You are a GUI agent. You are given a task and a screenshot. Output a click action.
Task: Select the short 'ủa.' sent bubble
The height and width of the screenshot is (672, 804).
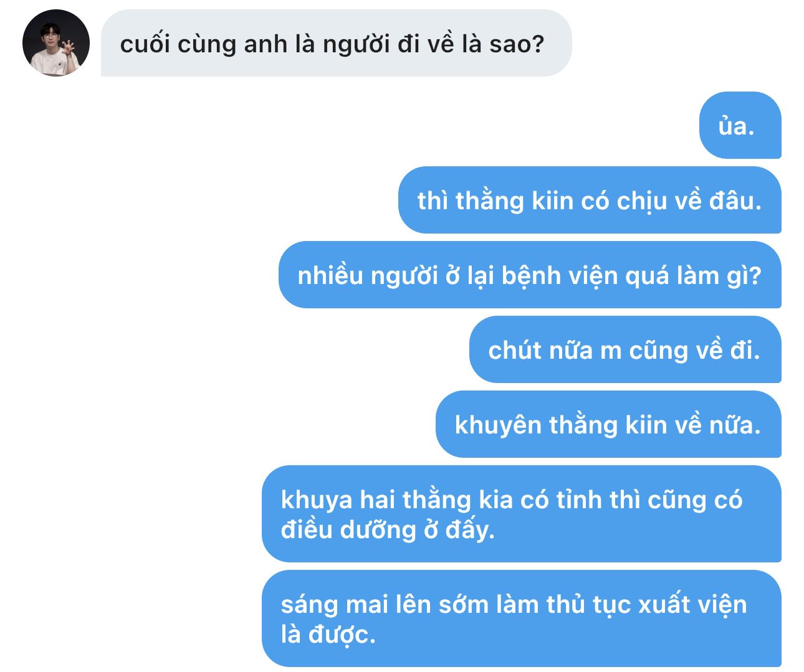740,125
